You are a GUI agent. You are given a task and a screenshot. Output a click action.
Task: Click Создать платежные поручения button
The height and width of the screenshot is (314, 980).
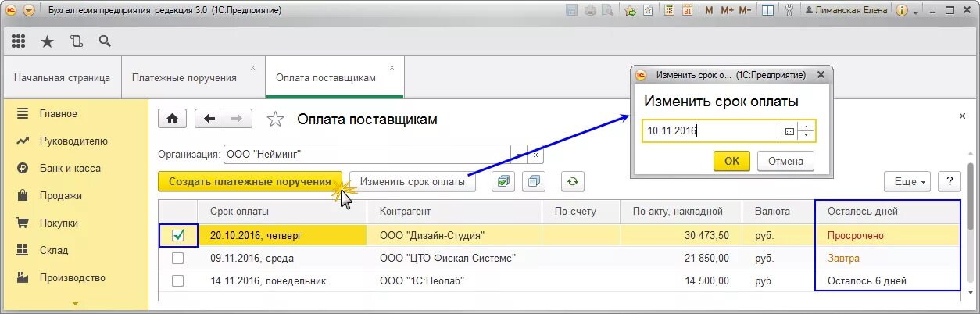(x=250, y=181)
